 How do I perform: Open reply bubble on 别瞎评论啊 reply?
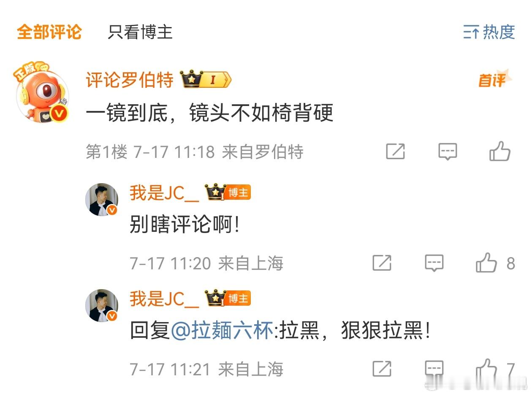434,263
